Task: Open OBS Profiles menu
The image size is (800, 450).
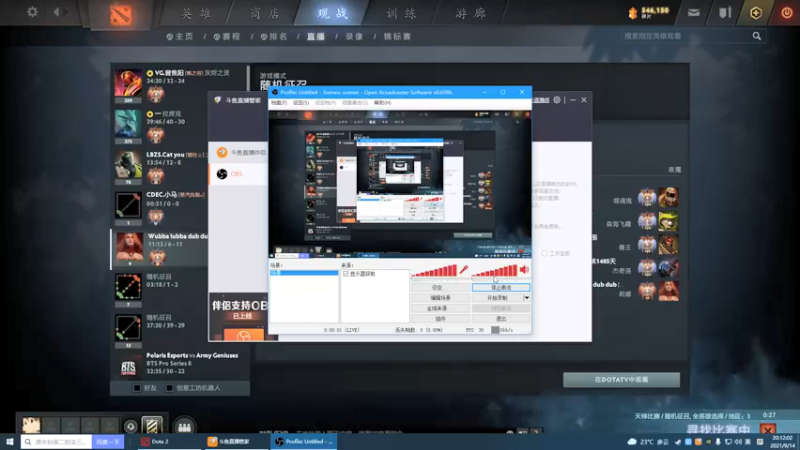Action: 326,103
